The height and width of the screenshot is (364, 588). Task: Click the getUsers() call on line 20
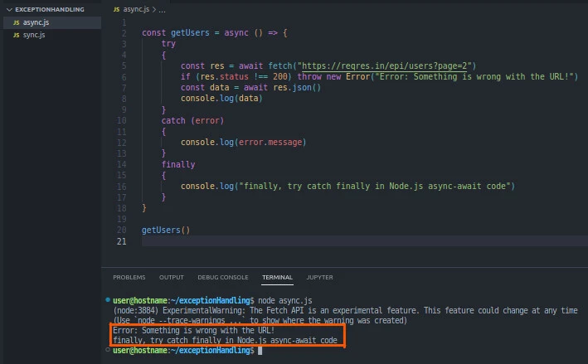tap(166, 230)
